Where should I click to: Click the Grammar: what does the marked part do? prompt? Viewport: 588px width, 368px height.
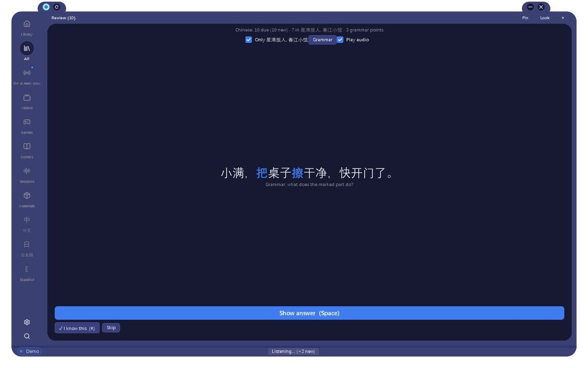coord(309,184)
